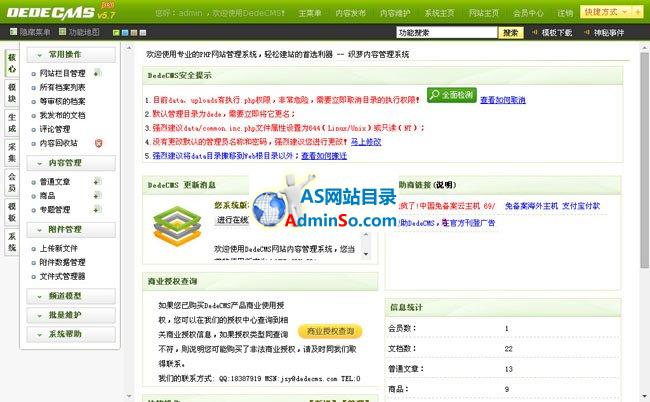
Task: Collapse the 附件管理 menu section
Action: (x=71, y=230)
